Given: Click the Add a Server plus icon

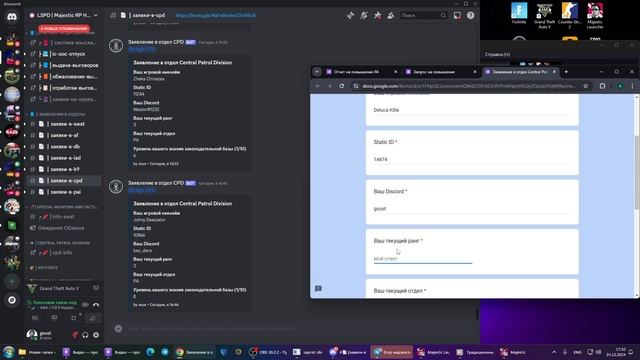Looking at the screenshot, I should [x=12, y=281].
